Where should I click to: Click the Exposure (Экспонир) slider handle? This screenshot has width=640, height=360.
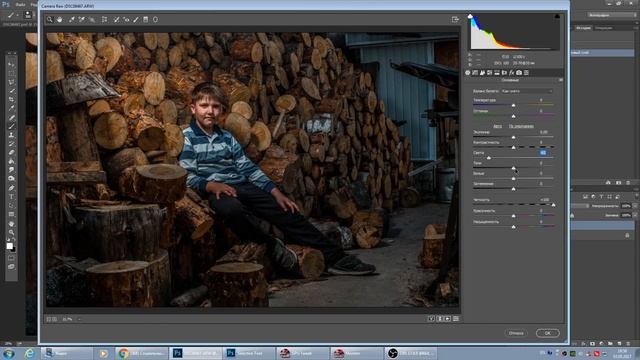point(513,137)
